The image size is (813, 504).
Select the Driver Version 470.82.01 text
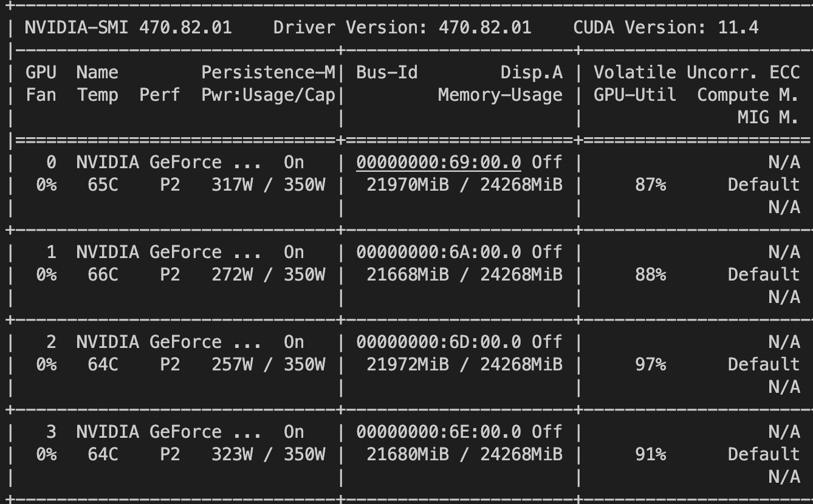(402, 27)
